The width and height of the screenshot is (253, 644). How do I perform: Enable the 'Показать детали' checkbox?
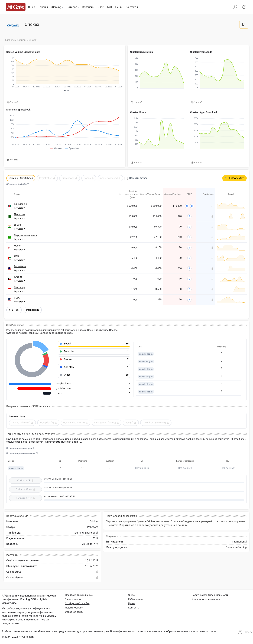pos(126,178)
